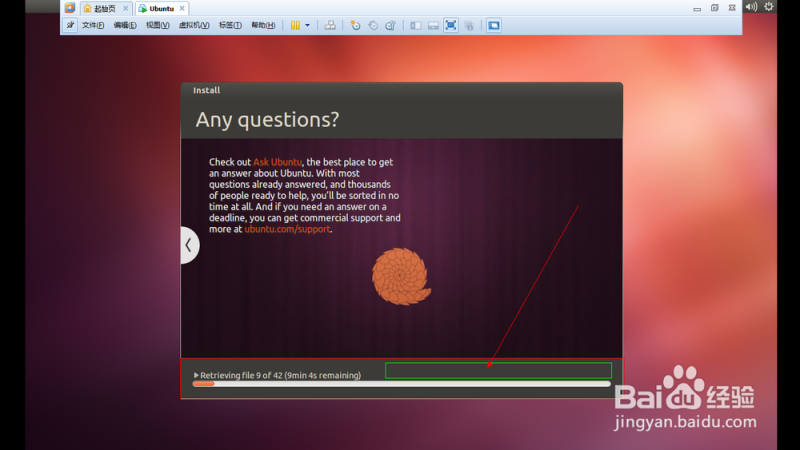Restore the VMware window size
The height and width of the screenshot is (450, 800).
[715, 8]
